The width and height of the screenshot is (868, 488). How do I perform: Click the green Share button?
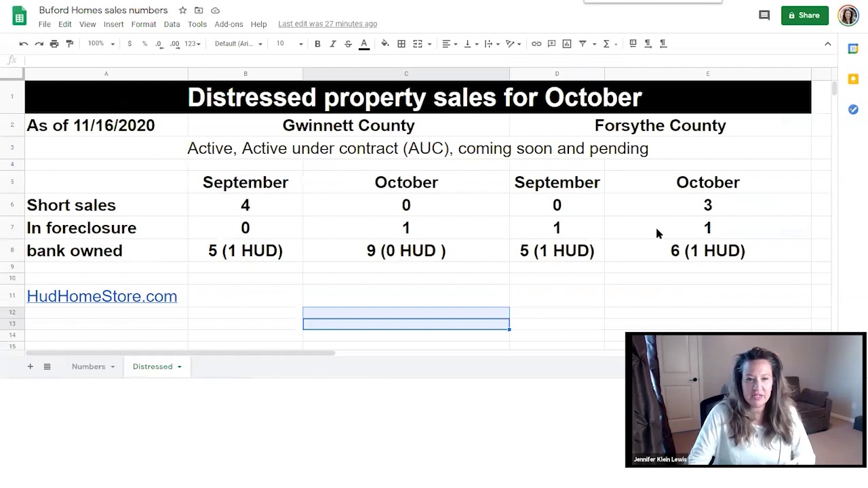tap(804, 15)
